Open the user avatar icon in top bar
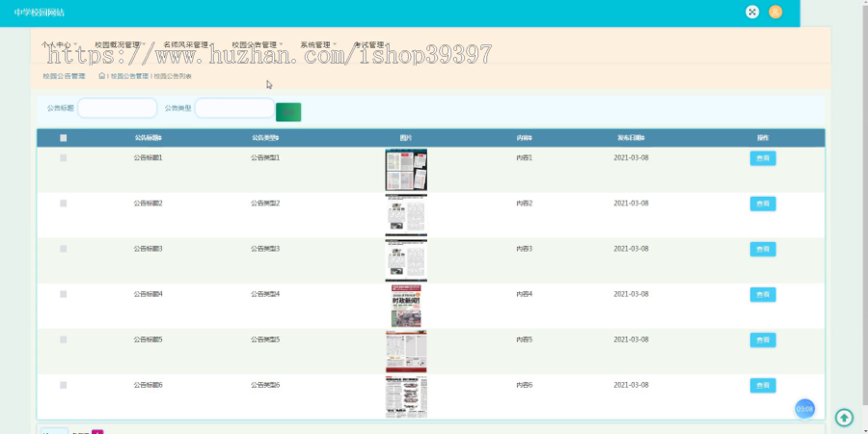868x434 pixels. [x=775, y=13]
